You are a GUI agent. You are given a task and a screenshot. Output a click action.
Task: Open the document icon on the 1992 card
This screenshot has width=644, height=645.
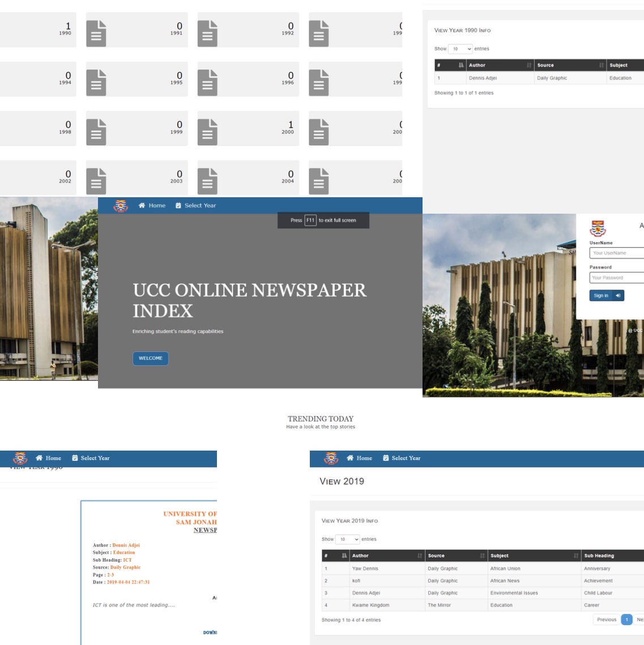pyautogui.click(x=207, y=33)
